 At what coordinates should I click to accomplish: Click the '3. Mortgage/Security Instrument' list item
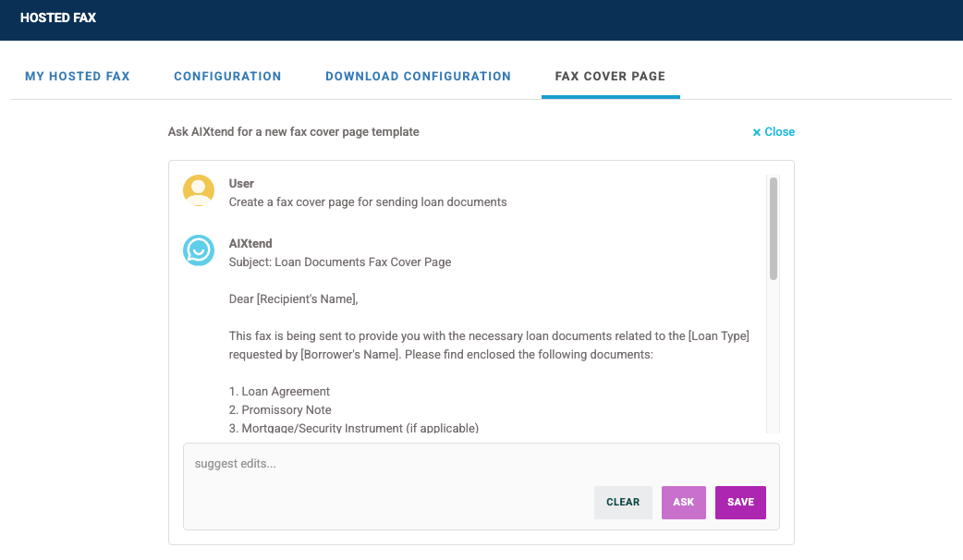354,428
